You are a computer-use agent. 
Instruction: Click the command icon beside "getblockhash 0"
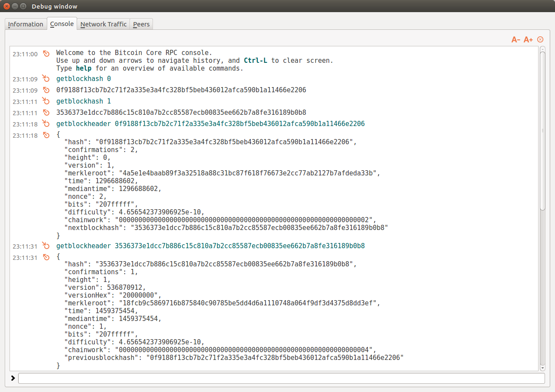tap(46, 78)
